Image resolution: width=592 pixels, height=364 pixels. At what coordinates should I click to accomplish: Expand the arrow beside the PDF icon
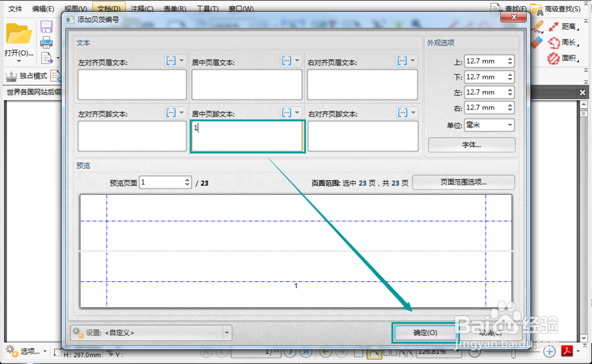[x=578, y=352]
